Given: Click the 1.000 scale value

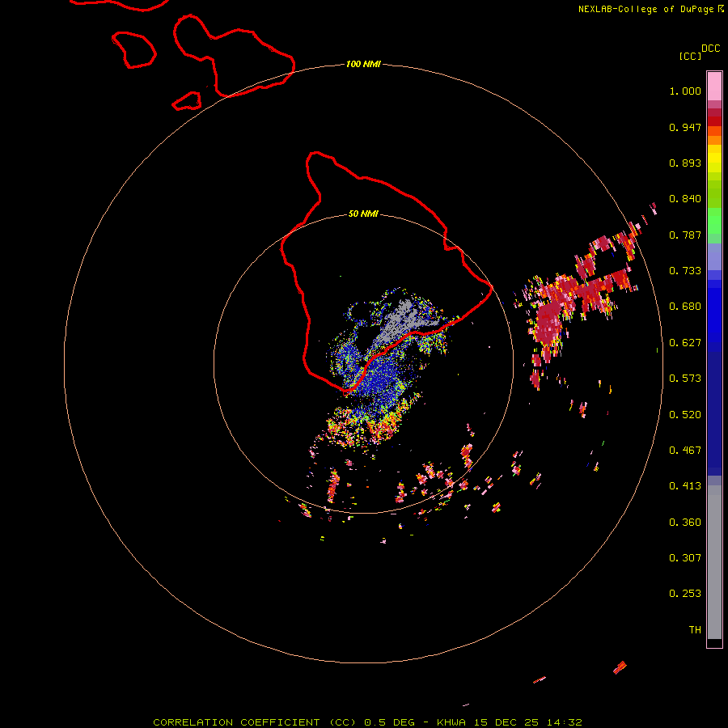Looking at the screenshot, I should (x=685, y=91).
